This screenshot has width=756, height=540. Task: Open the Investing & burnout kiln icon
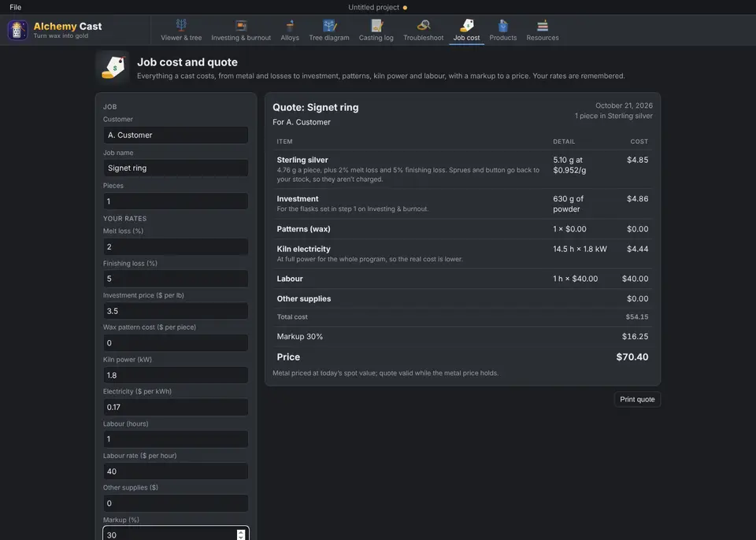point(241,25)
